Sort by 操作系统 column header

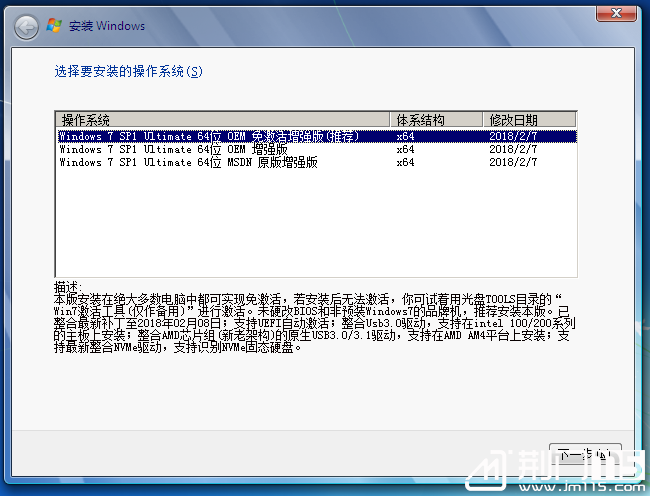(223, 120)
